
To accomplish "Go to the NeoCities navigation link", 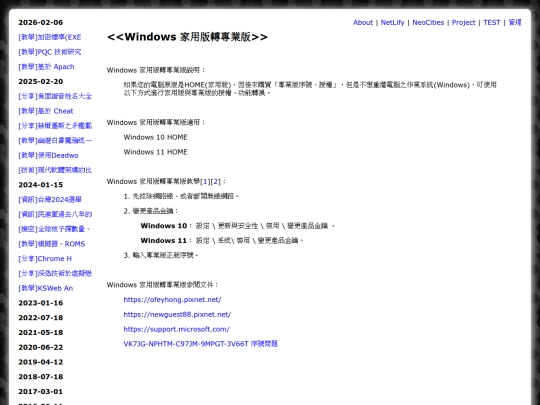I will tap(428, 22).
